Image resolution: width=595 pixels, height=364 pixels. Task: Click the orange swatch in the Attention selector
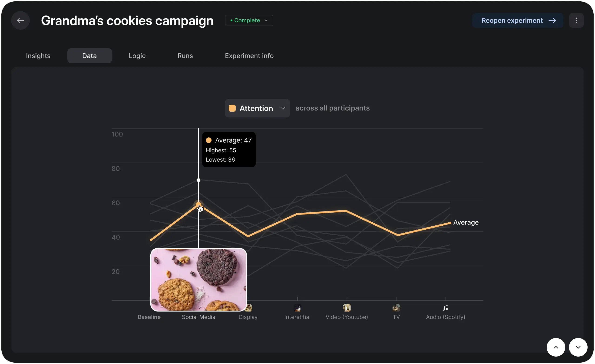(x=233, y=108)
